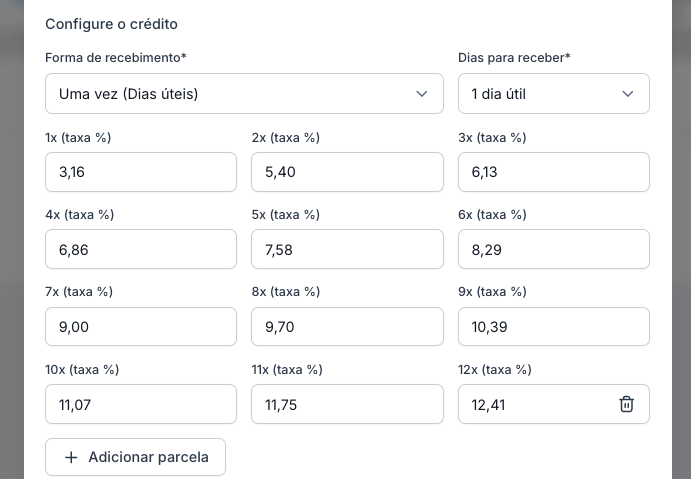
Task: Select the 7x taxa input box
Action: [141, 327]
